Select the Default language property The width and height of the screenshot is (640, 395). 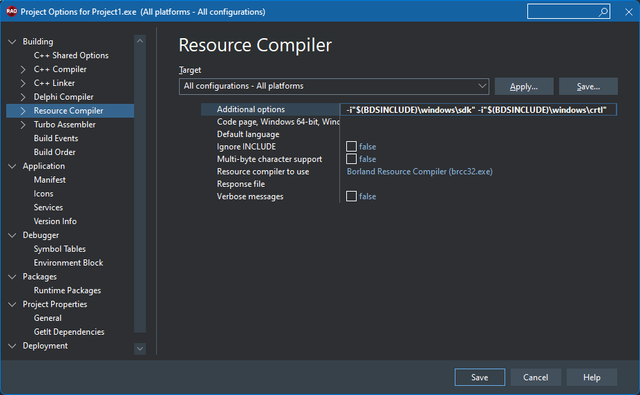pyautogui.click(x=248, y=134)
